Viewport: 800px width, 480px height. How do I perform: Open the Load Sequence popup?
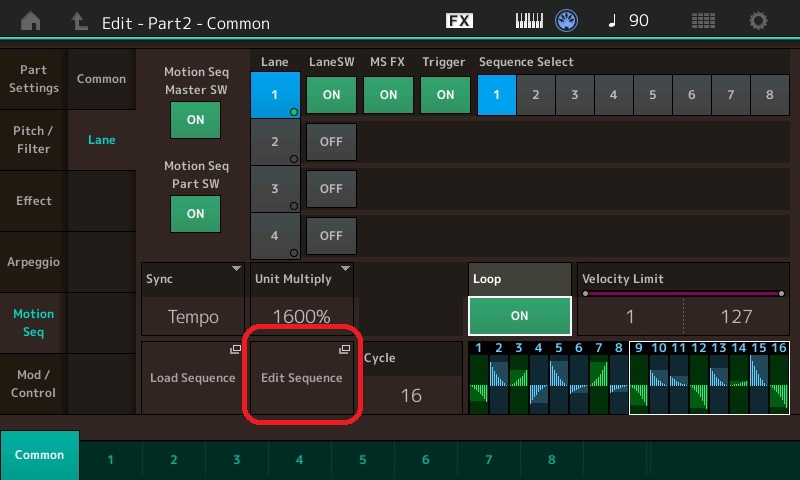point(193,378)
